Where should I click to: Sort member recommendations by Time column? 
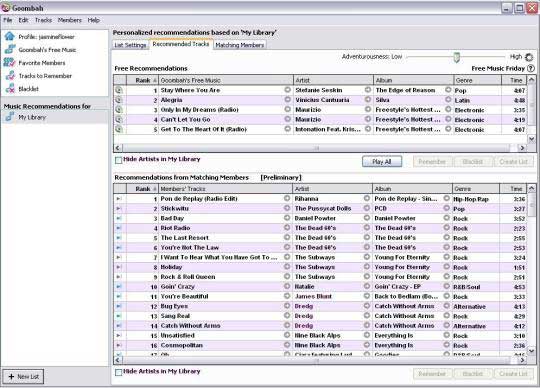pos(513,189)
